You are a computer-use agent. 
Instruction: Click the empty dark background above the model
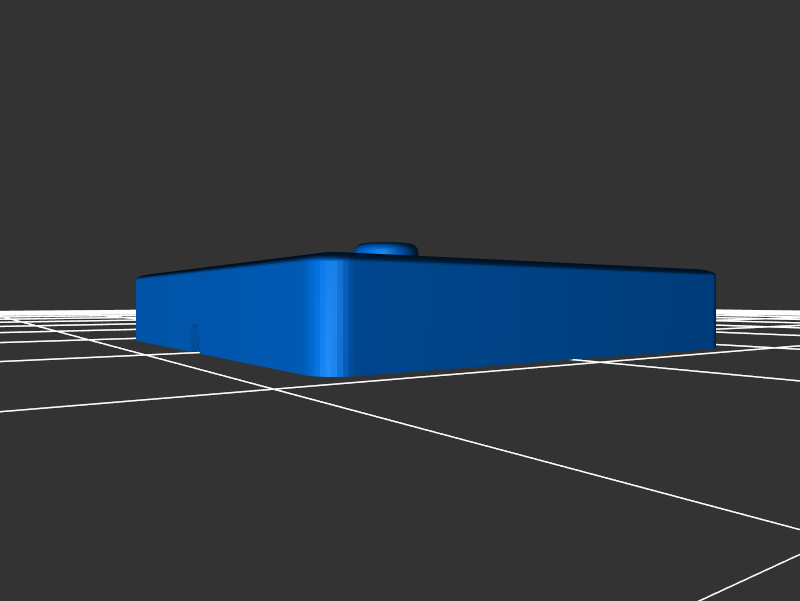(x=400, y=120)
